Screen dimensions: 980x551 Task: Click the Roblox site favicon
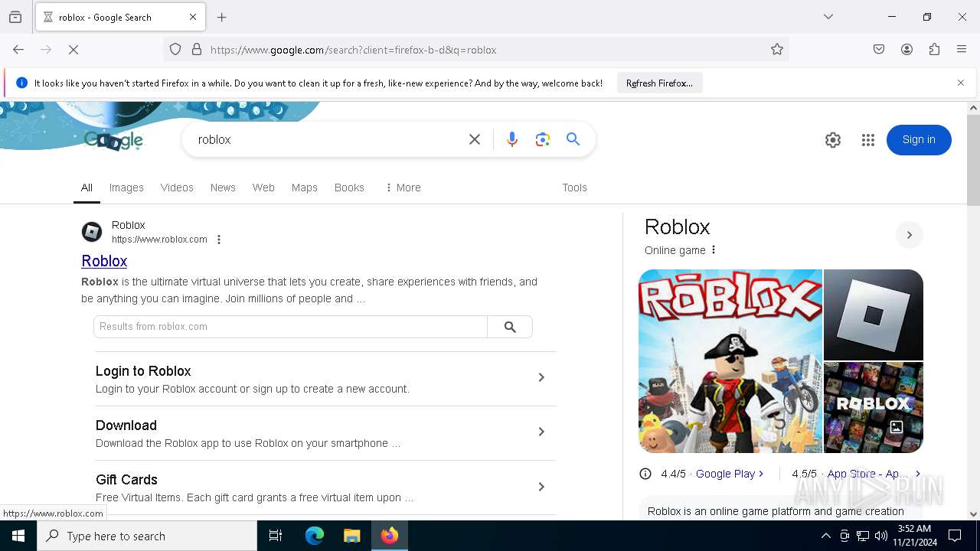(92, 231)
